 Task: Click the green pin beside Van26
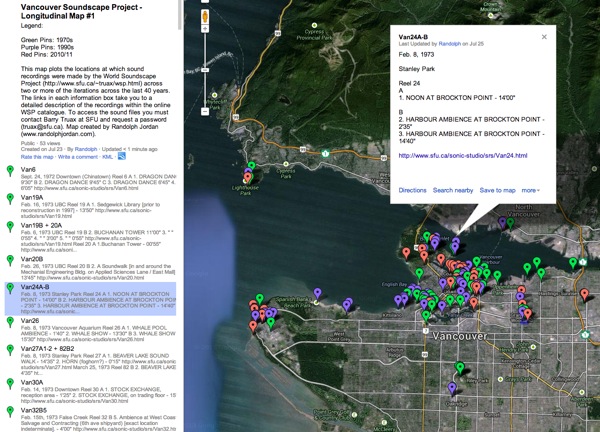coord(10,322)
